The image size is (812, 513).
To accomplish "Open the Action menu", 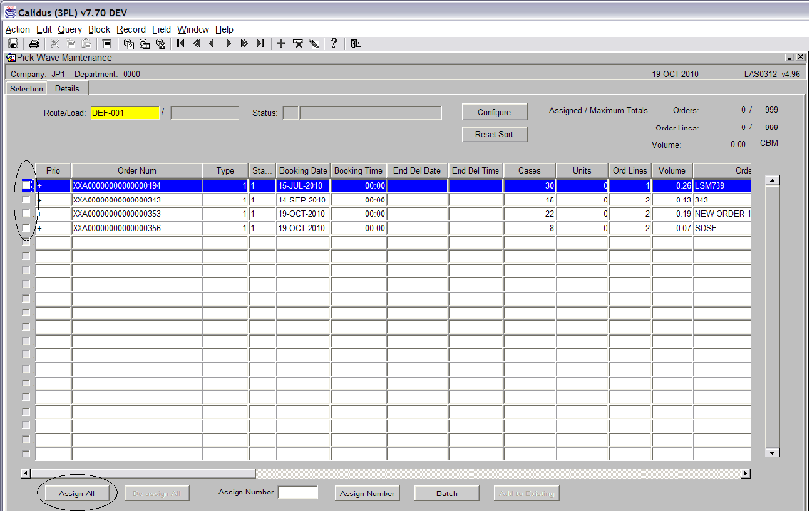I will point(18,29).
